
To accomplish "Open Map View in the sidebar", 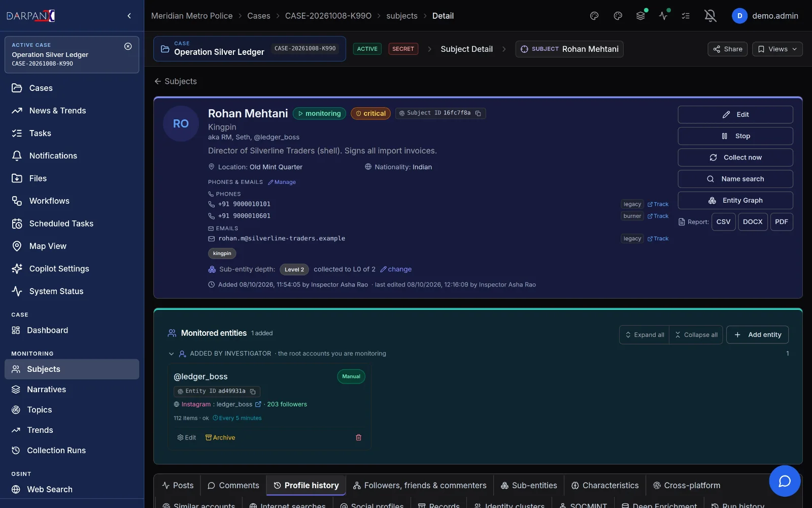I will pos(72,246).
